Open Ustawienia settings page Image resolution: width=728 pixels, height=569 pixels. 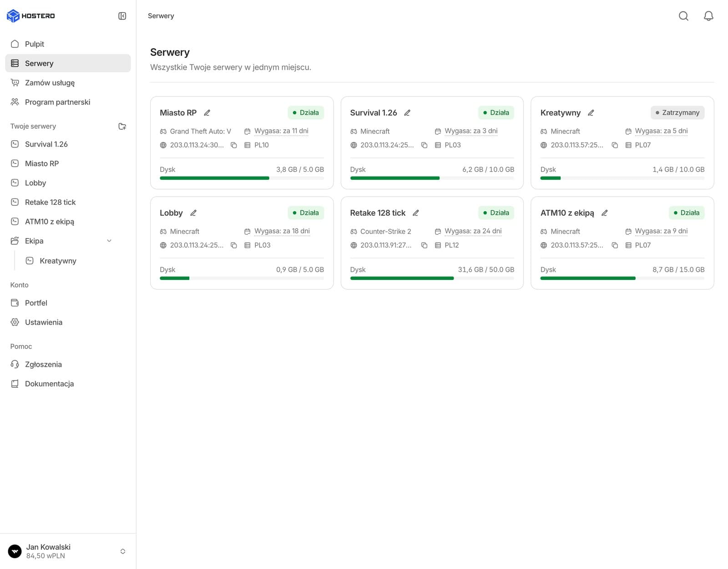[68, 322]
